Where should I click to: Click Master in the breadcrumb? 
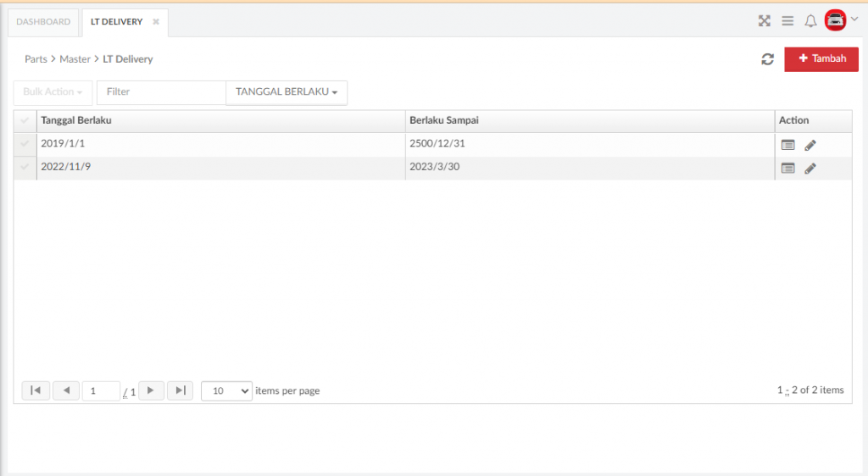pyautogui.click(x=75, y=59)
